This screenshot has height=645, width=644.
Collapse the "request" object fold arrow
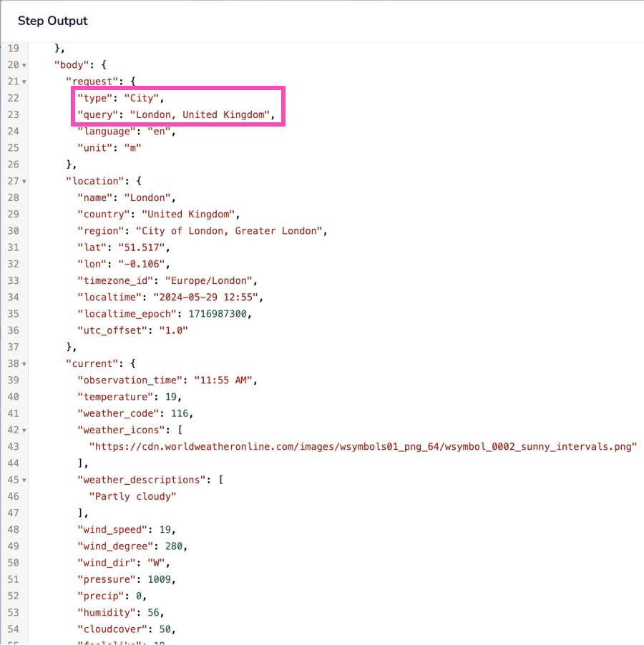(x=24, y=82)
